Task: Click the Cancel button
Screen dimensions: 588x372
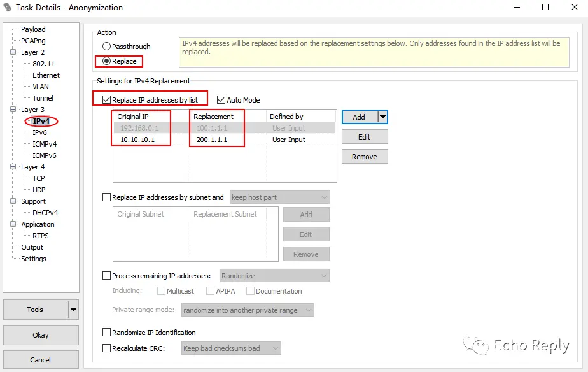Action: click(x=41, y=360)
